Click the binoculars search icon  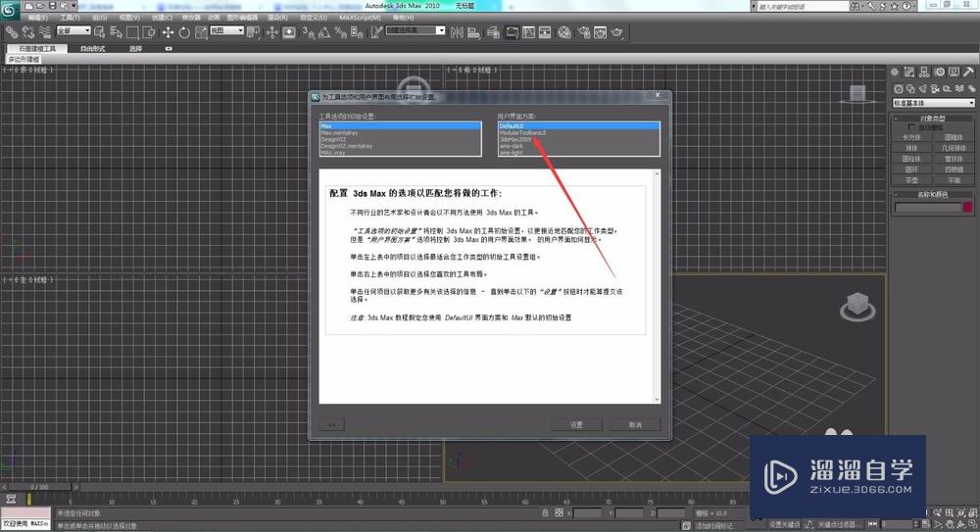tap(855, 6)
